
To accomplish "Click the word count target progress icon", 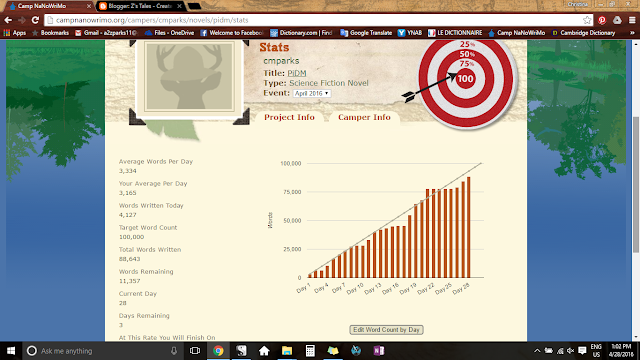I will click(x=465, y=80).
